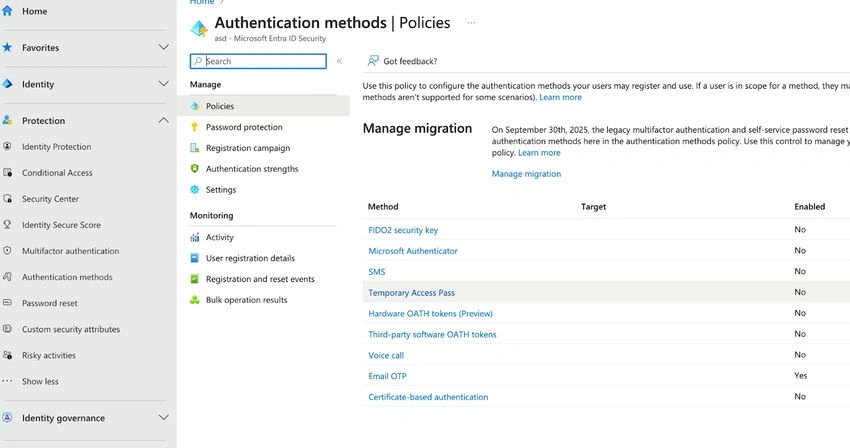Click the Got feedback person icon
The image size is (850, 448).
[373, 61]
